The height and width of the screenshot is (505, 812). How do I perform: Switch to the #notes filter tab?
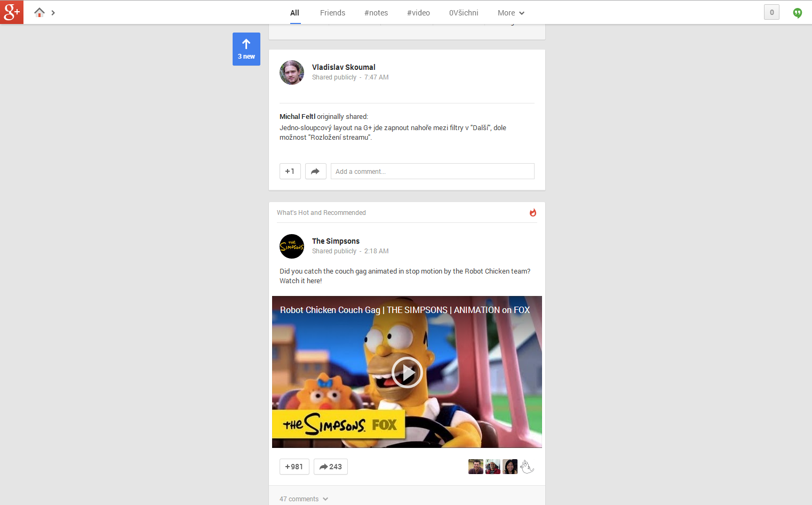pos(376,12)
